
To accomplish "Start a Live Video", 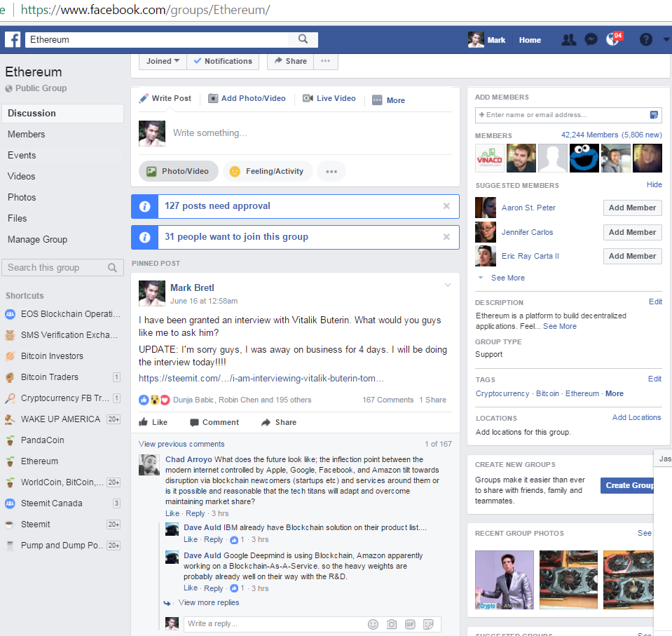I will [x=329, y=99].
